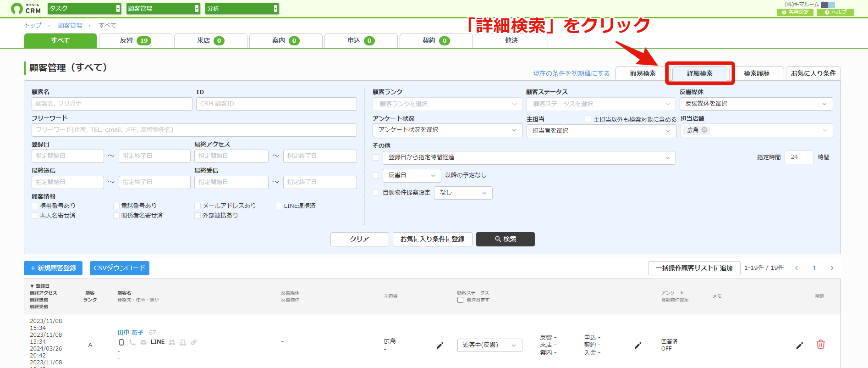
Task: Open customer 田中 花子 link
Action: click(131, 332)
